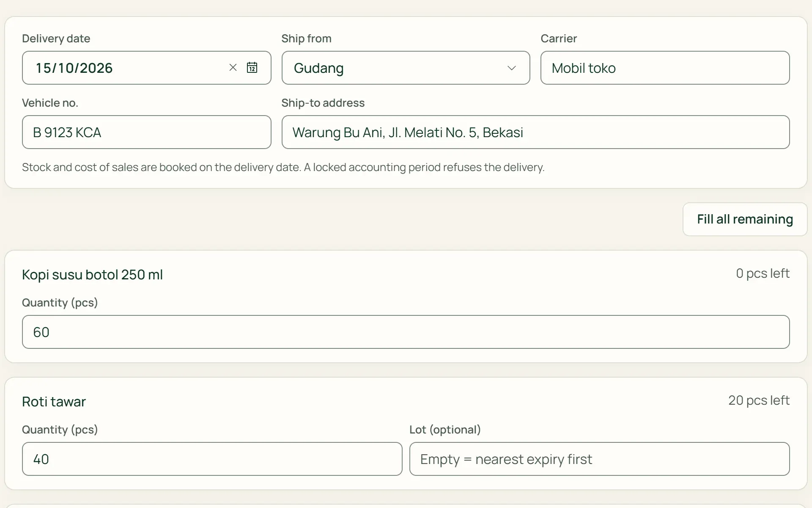
Task: Open the calendar picker for delivery date
Action: point(252,68)
